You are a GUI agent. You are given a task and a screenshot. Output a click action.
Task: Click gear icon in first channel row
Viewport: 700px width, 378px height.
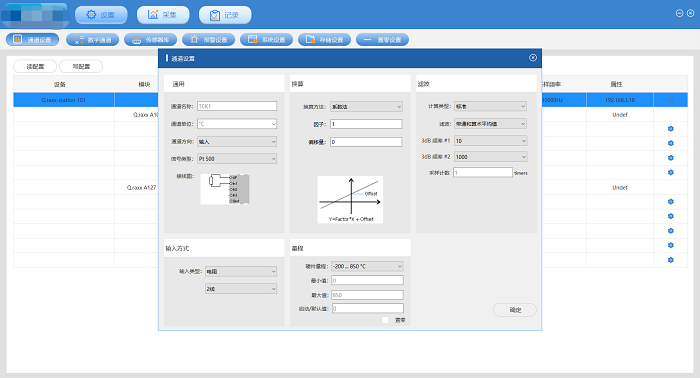[x=671, y=129]
